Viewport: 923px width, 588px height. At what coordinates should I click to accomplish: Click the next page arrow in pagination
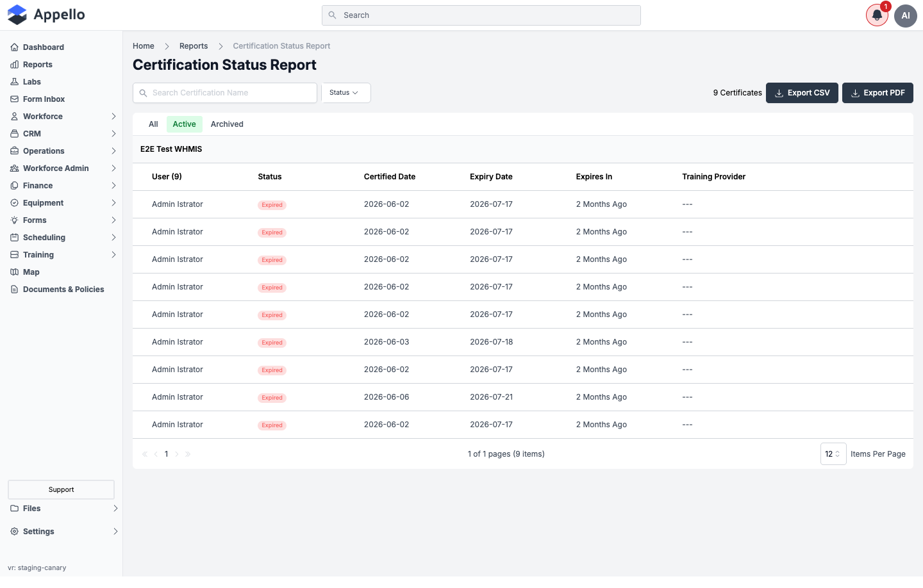pyautogui.click(x=177, y=454)
